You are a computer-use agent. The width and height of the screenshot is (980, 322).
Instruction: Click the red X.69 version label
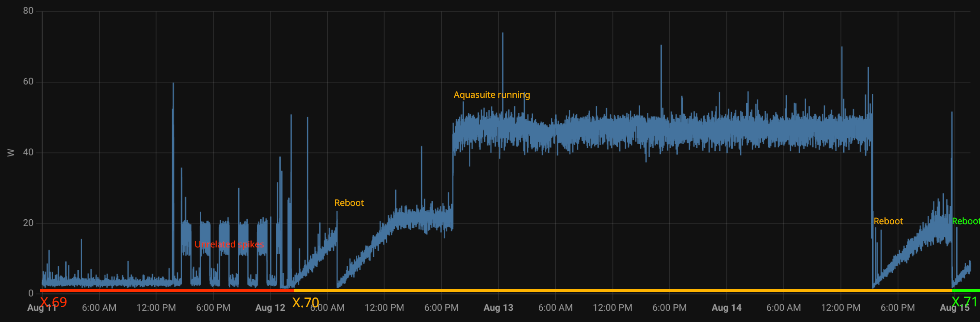click(53, 302)
